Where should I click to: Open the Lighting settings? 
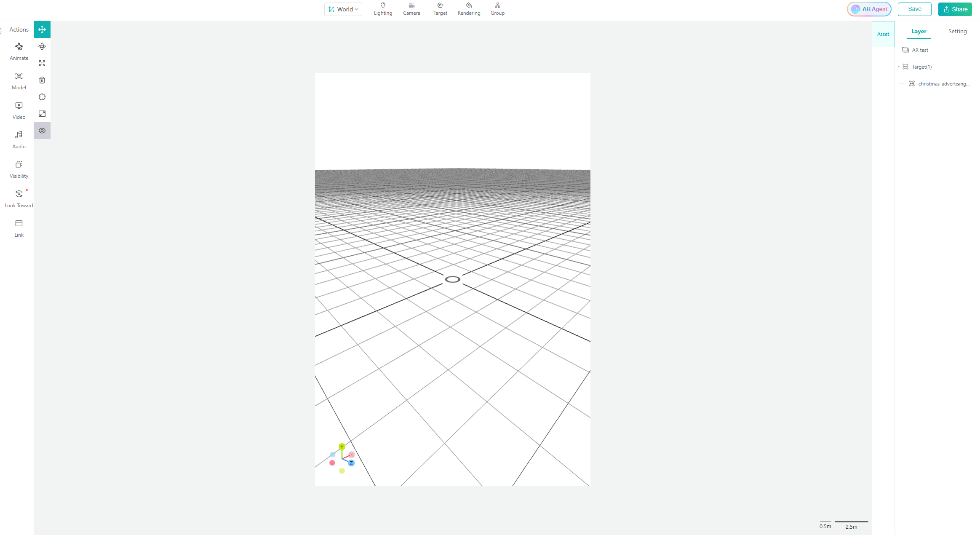coord(383,9)
